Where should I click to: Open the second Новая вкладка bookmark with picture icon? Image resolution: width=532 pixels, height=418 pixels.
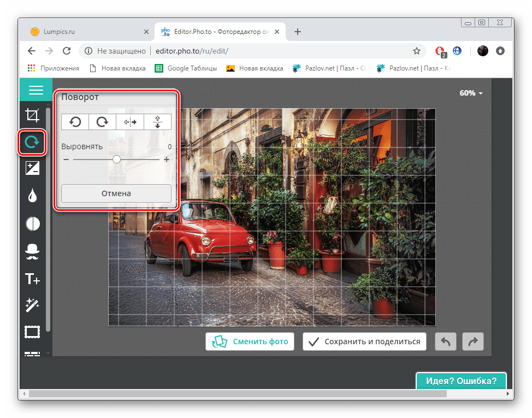click(255, 68)
